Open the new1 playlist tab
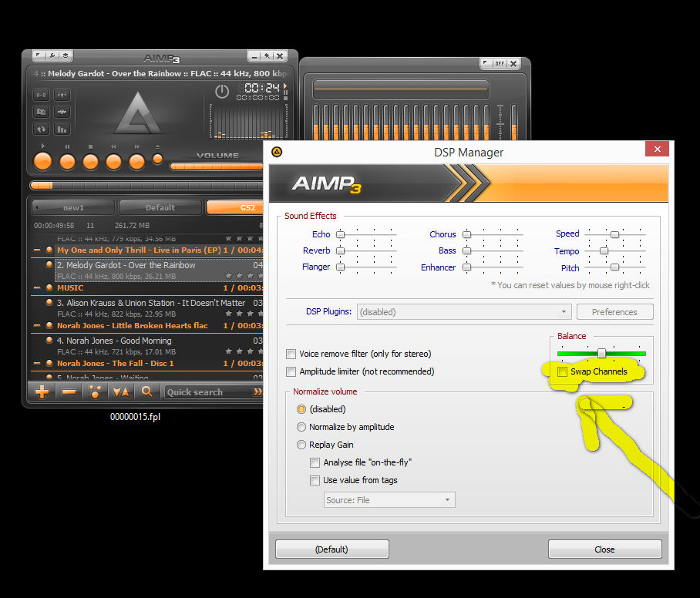 [74, 207]
